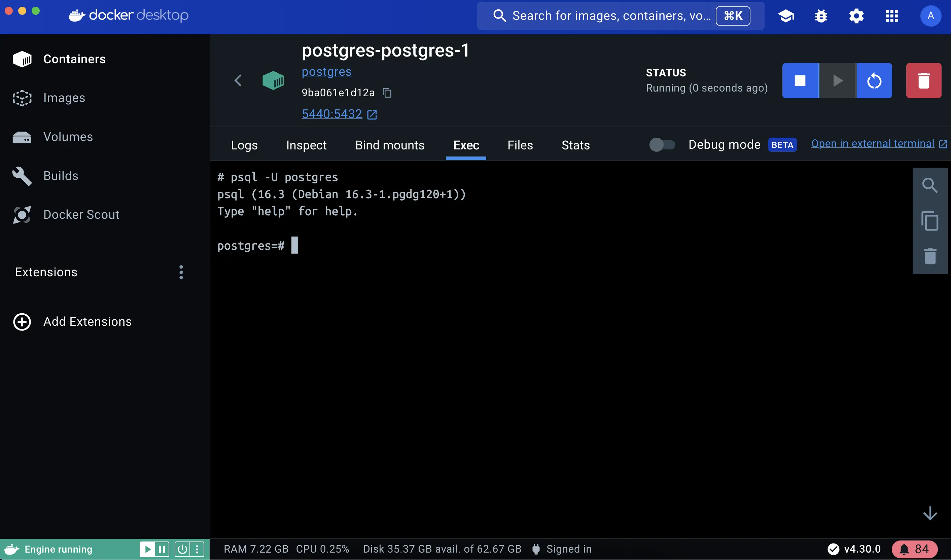Click the Docker Scout sidebar icon
This screenshot has width=951, height=560.
coord(22,215)
